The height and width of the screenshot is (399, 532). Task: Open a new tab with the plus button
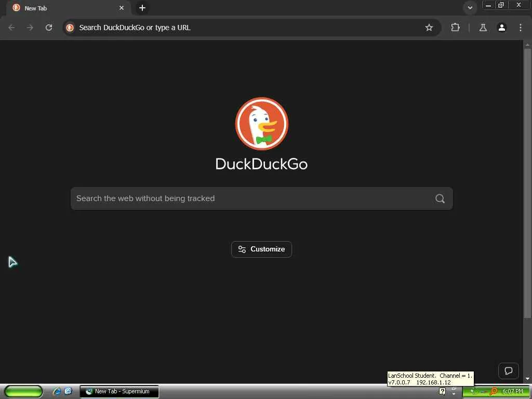click(142, 8)
